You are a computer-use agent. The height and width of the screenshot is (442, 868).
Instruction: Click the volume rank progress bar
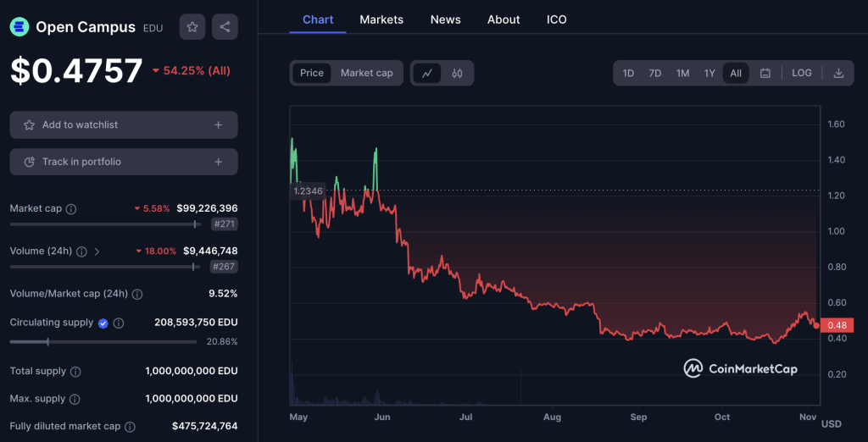(104, 267)
